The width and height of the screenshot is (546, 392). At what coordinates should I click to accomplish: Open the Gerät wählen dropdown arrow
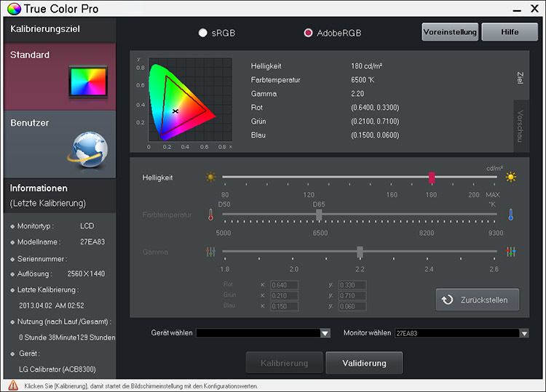click(325, 333)
